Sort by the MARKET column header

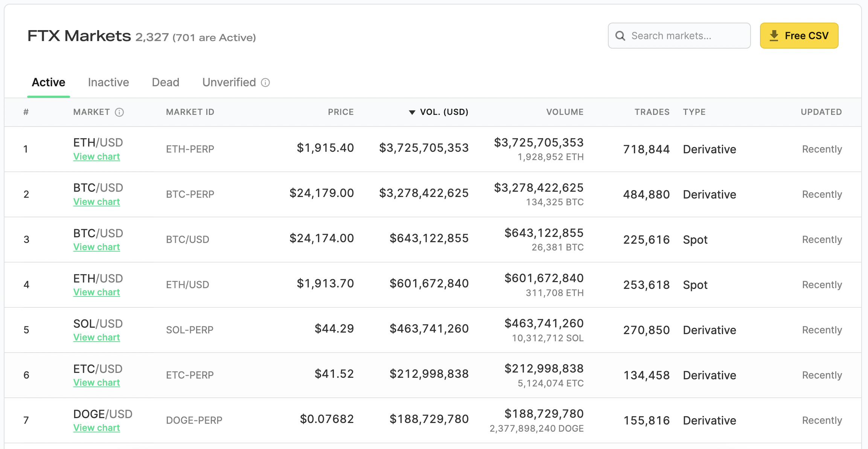click(x=91, y=112)
